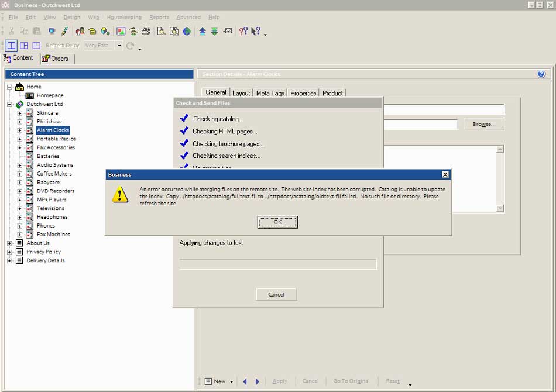Select Portable Radios in the content tree
556x392 pixels.
coord(56,139)
